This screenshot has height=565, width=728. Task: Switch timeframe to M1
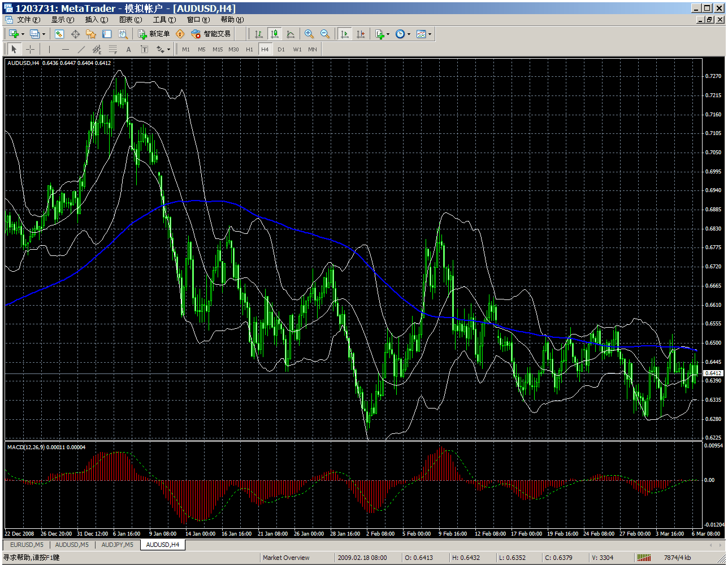tap(186, 49)
